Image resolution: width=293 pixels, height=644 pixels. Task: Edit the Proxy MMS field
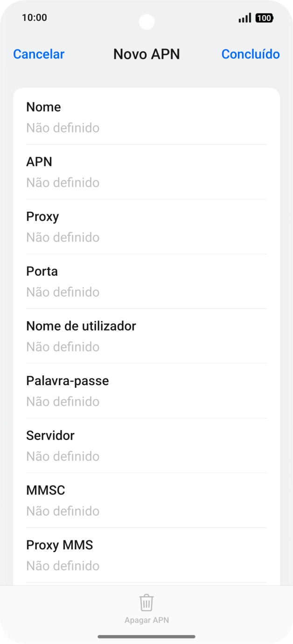146,555
